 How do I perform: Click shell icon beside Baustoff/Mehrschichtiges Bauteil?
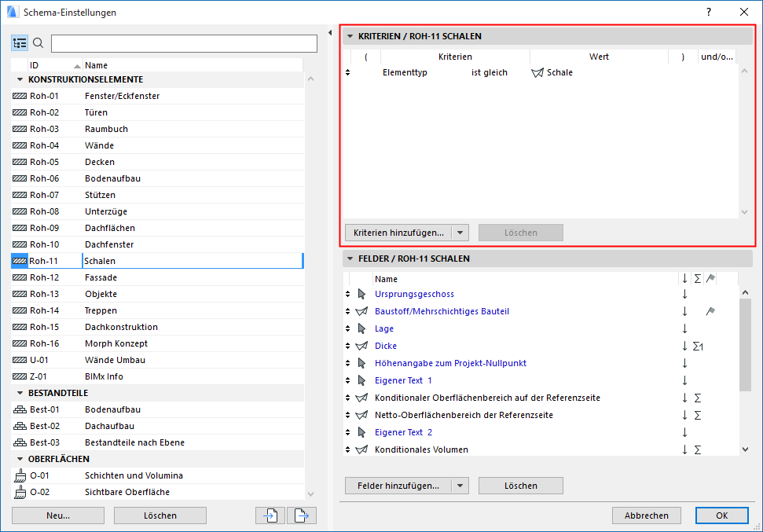361,311
